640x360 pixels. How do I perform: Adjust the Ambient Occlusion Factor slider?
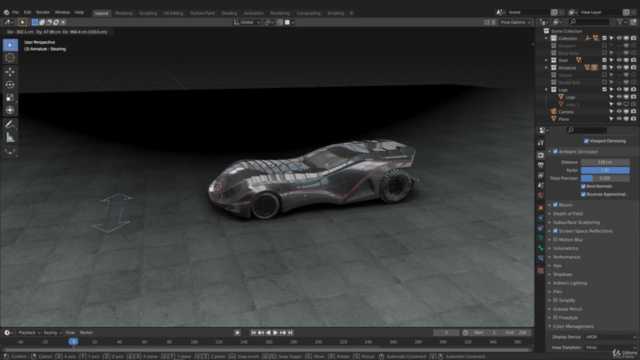click(x=605, y=170)
